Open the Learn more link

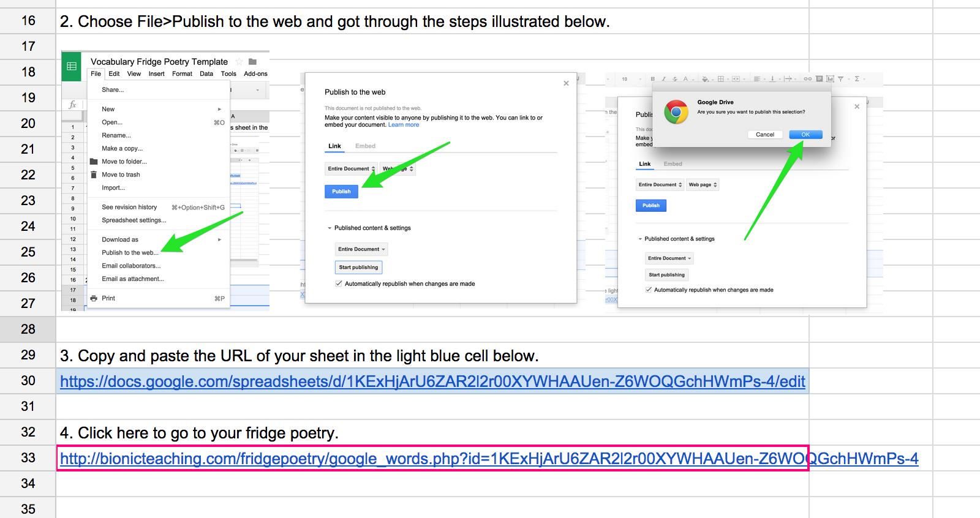coord(404,125)
